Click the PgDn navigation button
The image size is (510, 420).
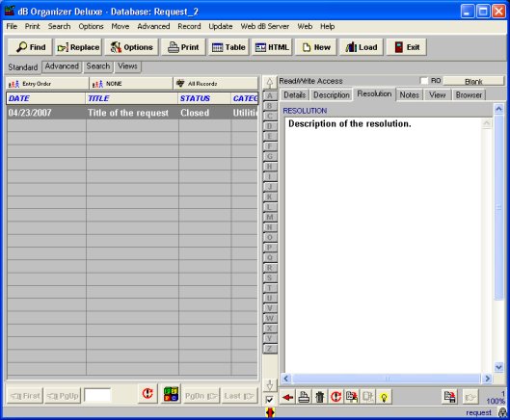pos(201,396)
